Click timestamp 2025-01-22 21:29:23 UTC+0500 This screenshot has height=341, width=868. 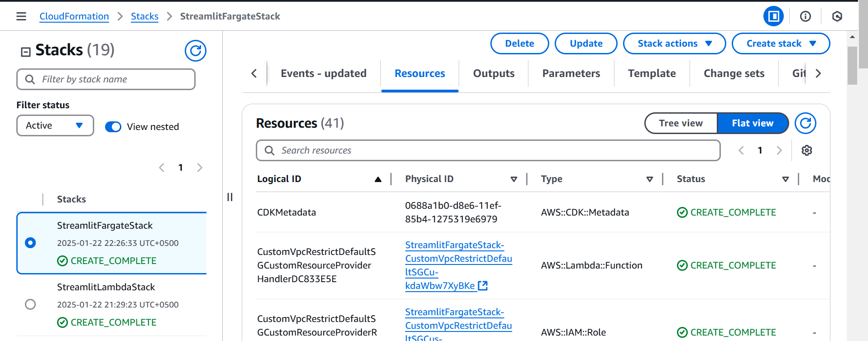pos(118,305)
